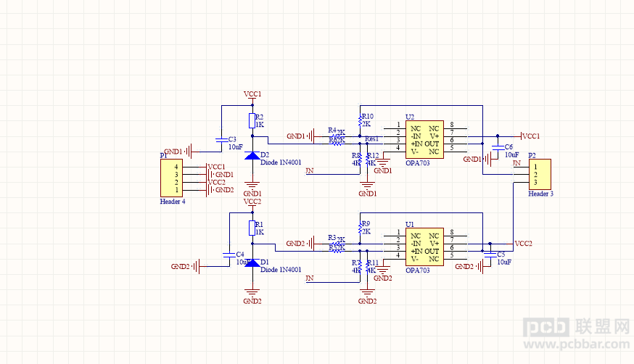
Task: Click the P2 Header 3 connector body
Action: coord(540,174)
